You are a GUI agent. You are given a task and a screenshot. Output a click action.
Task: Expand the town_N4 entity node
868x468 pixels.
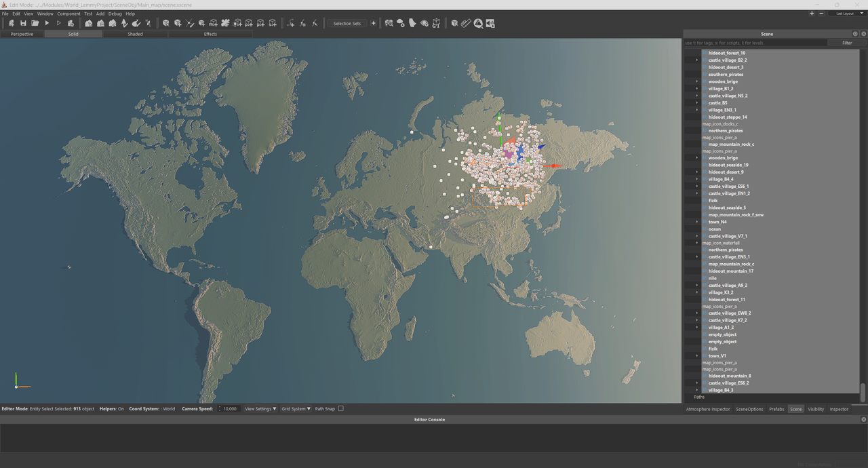pos(696,222)
